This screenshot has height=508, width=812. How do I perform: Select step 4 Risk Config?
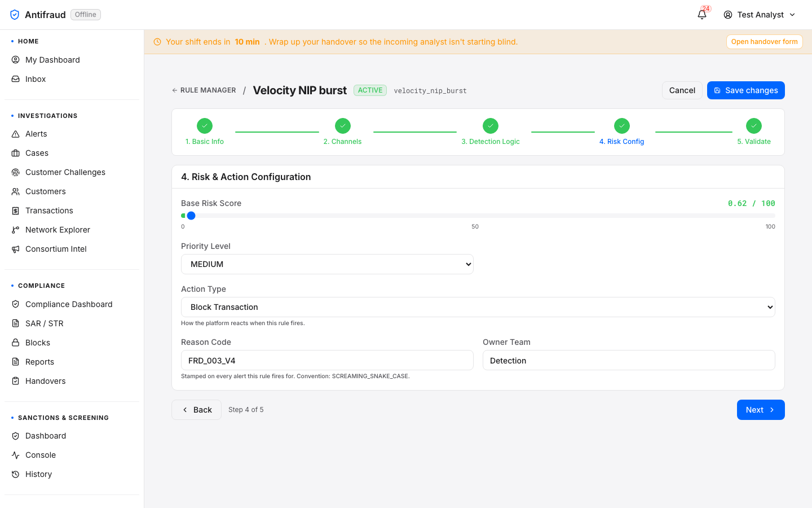pyautogui.click(x=621, y=132)
